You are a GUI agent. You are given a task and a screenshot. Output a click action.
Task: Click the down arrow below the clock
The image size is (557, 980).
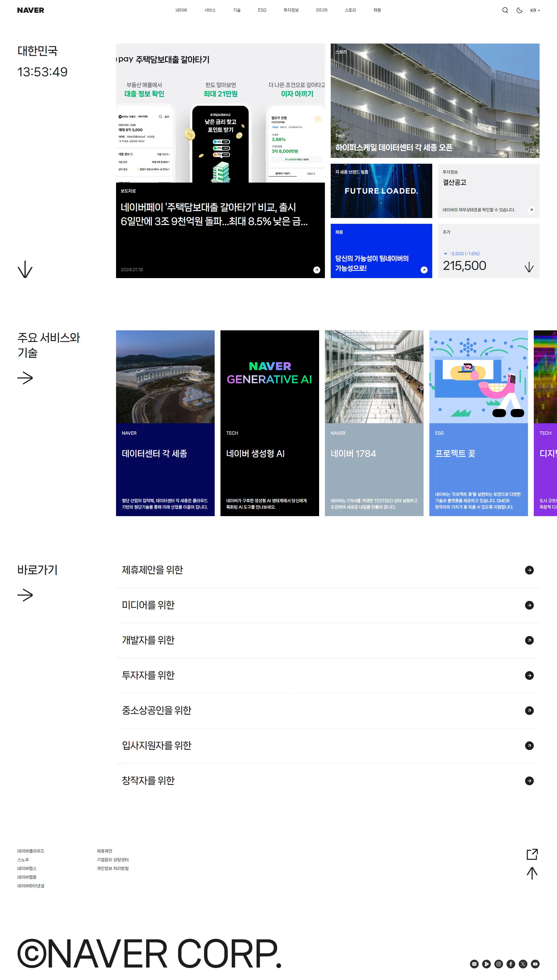click(25, 269)
